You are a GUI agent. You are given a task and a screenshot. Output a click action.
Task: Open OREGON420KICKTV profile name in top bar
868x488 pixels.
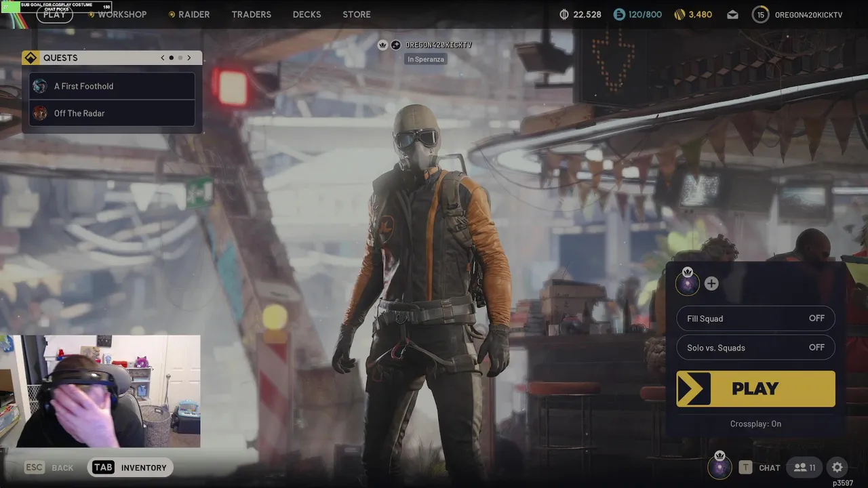(808, 15)
